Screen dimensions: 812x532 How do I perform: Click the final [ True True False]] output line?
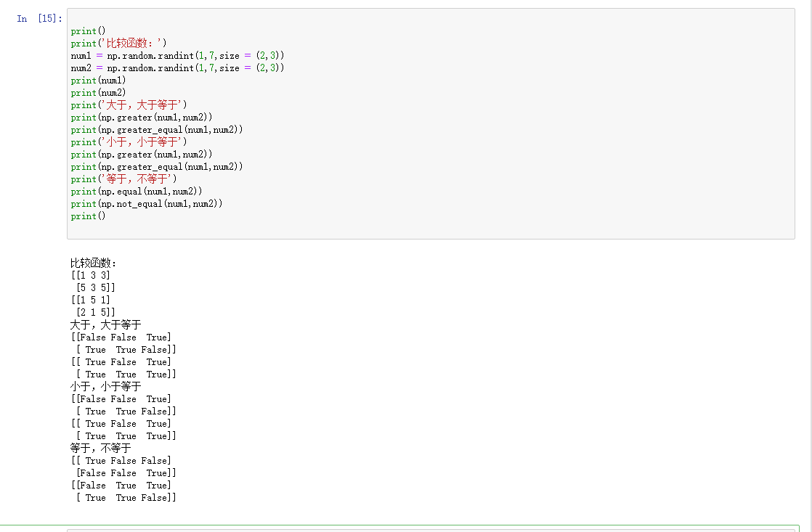coord(121,497)
